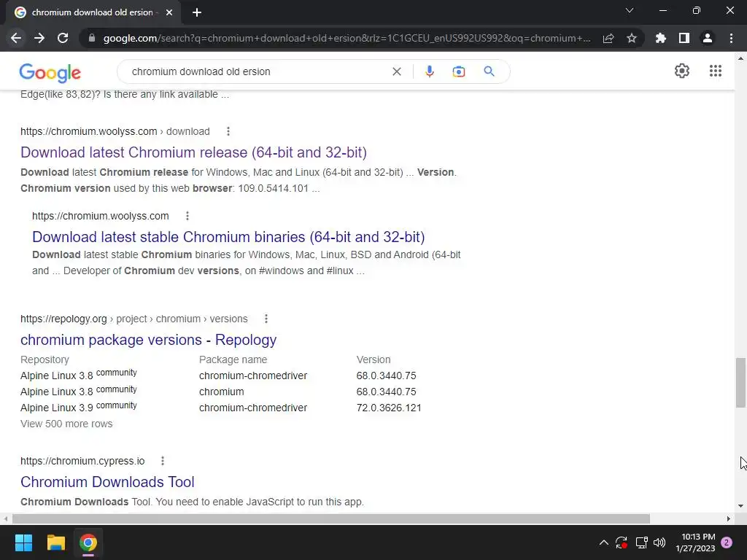Reload the current page

63,38
